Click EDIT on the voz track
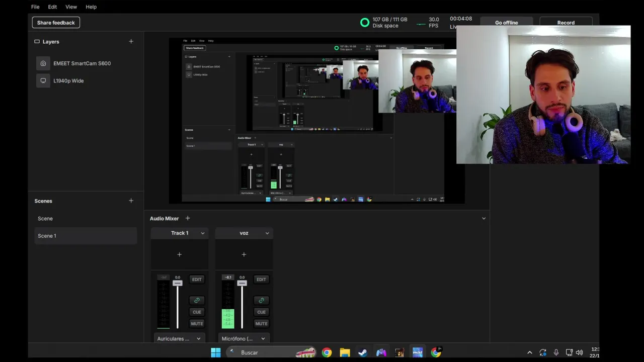 [261, 280]
